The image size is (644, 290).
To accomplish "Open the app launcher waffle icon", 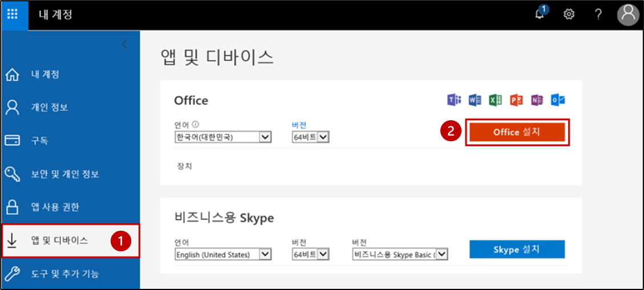I will [13, 14].
